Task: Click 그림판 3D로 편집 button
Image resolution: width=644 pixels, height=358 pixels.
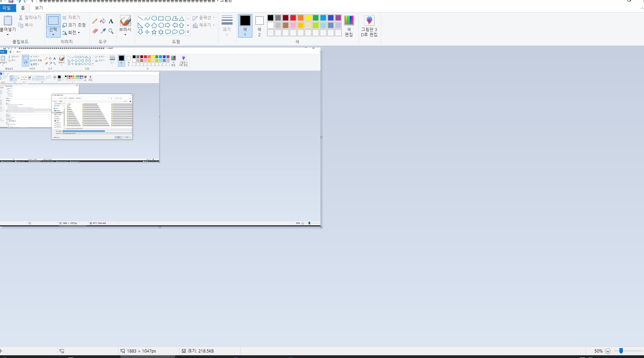Action: (369, 26)
